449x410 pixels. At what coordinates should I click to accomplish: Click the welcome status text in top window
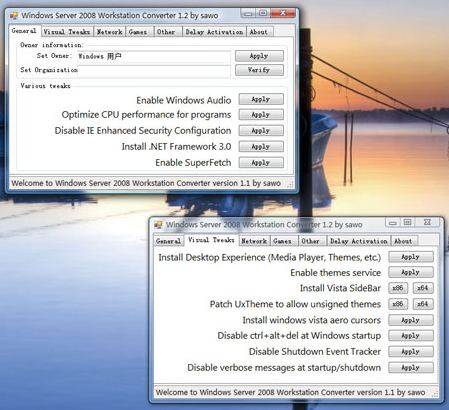click(x=146, y=183)
